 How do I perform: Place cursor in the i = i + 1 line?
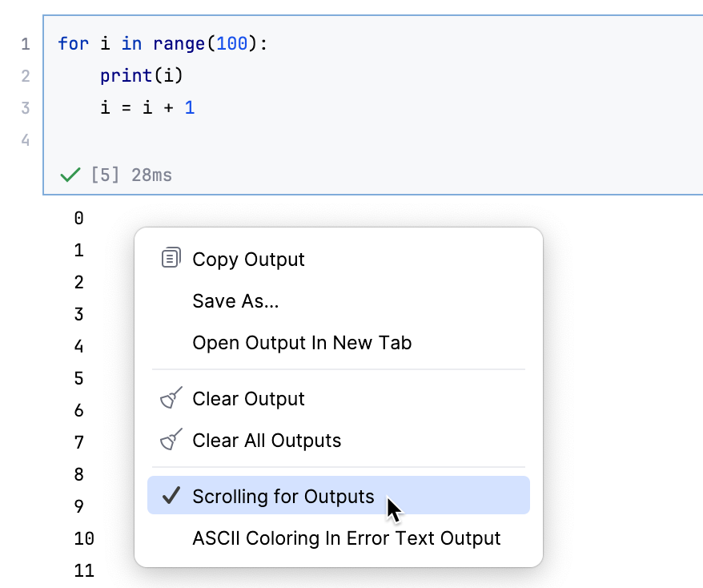coord(147,107)
